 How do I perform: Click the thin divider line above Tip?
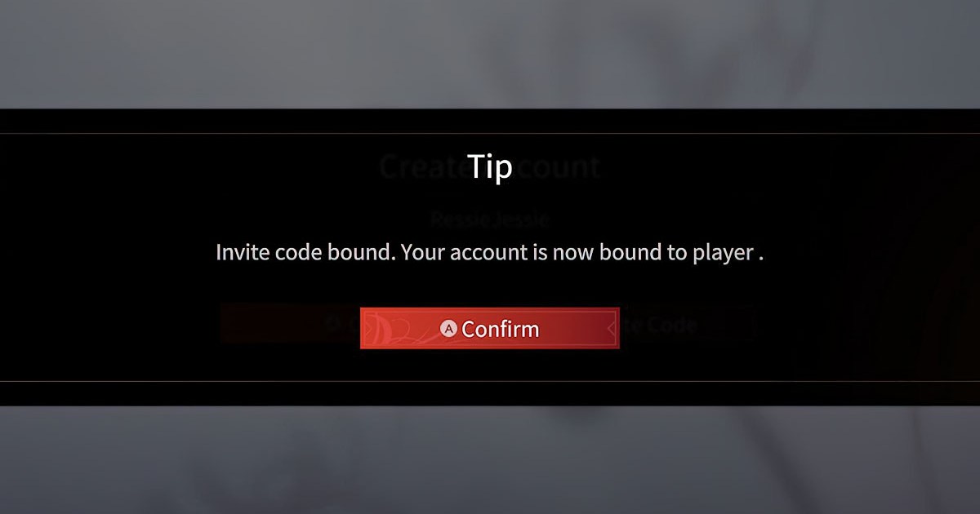pyautogui.click(x=490, y=133)
